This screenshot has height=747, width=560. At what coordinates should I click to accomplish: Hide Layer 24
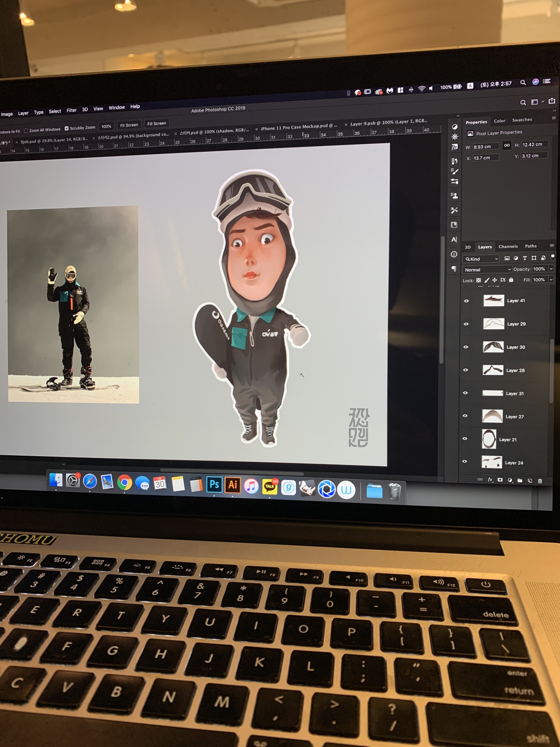(x=464, y=461)
